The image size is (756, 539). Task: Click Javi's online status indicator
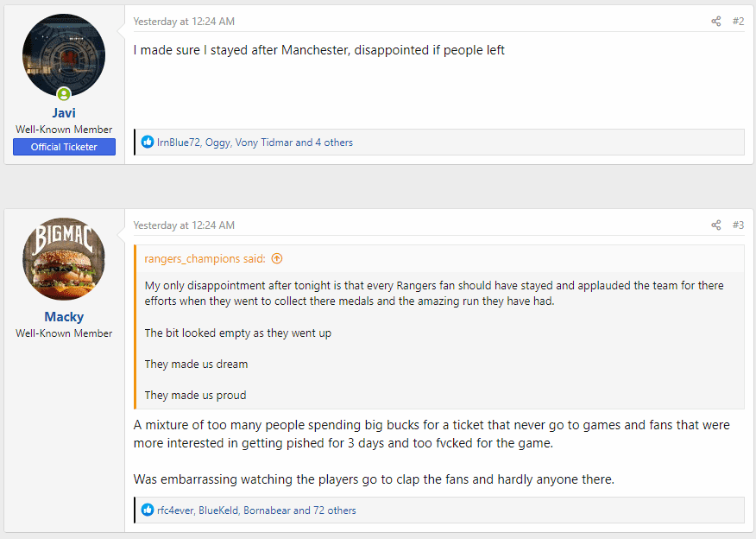click(64, 94)
